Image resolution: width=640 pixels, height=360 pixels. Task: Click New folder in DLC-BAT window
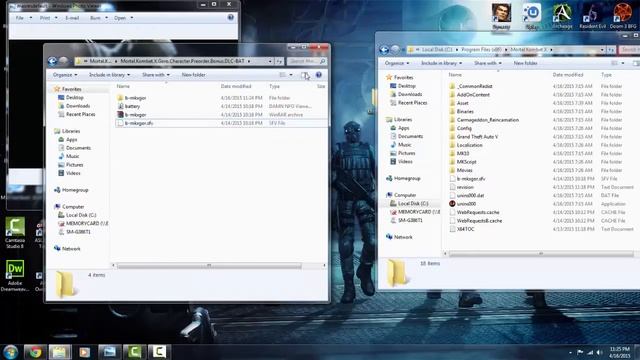click(x=193, y=75)
